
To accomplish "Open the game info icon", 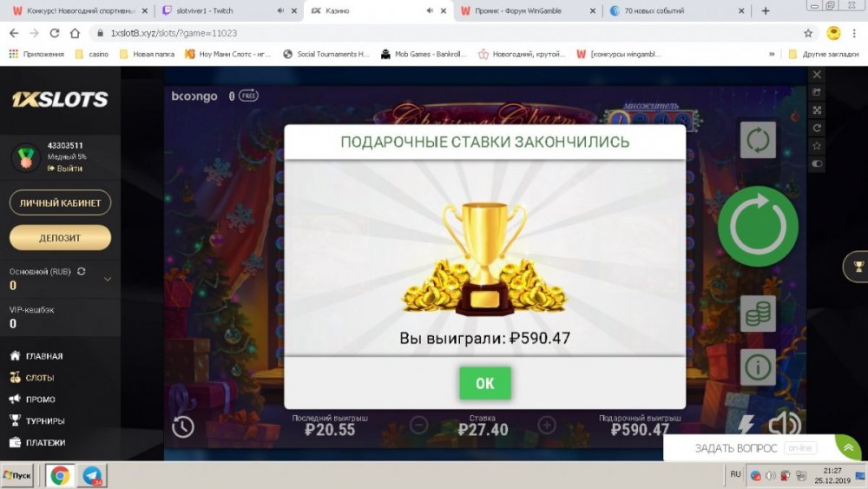I will click(x=758, y=367).
